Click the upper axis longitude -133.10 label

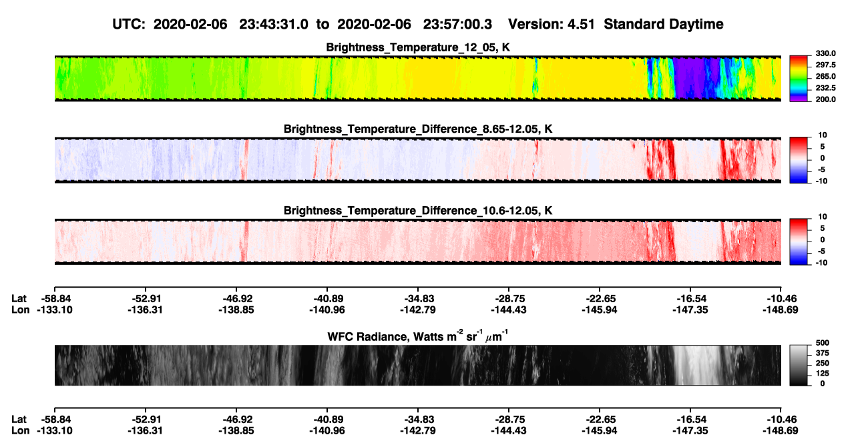(54, 309)
